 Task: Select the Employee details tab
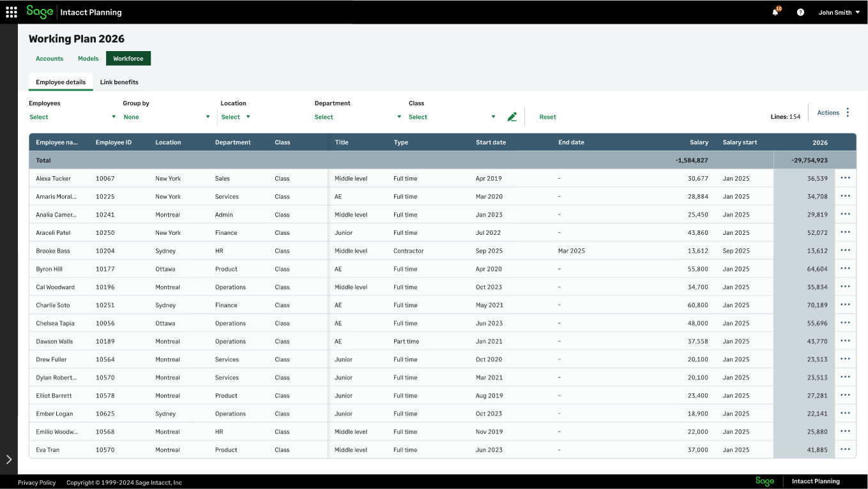tap(61, 82)
